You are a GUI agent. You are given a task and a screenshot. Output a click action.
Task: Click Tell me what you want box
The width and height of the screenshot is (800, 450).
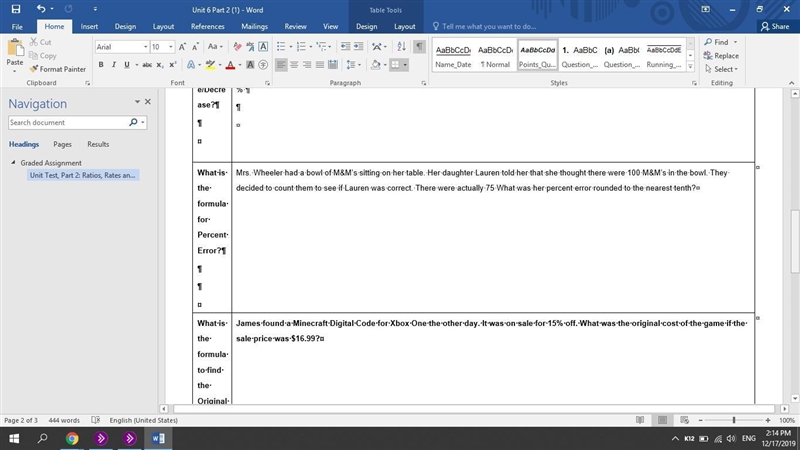[x=484, y=27]
